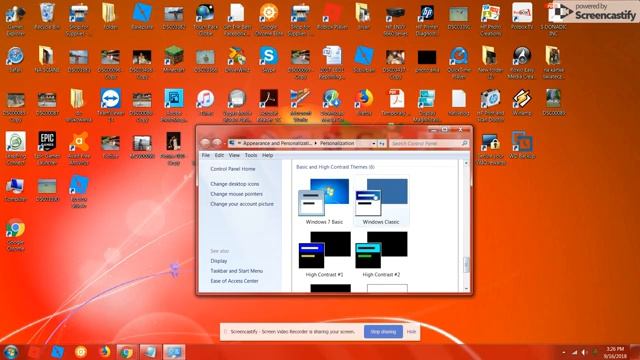The image size is (640, 360).
Task: Click the Personalization window taskbar button
Action: pos(174,352)
